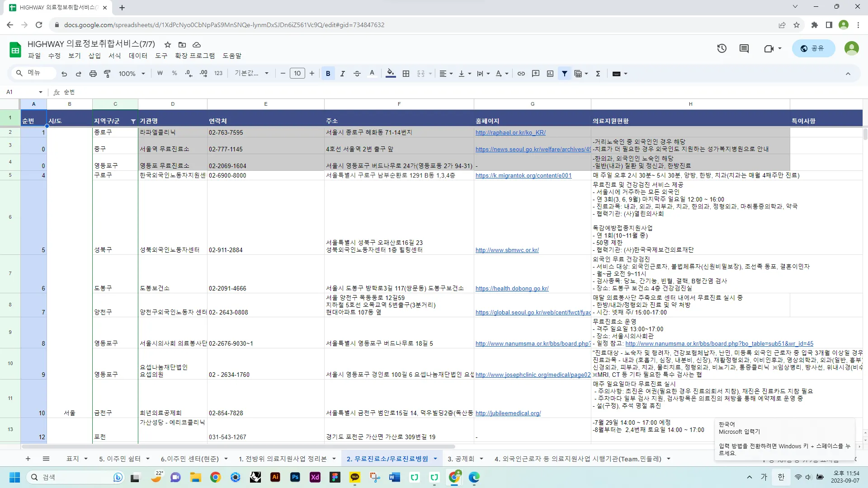Open the 데이터 menu
The height and width of the screenshot is (488, 868).
[x=138, y=56]
